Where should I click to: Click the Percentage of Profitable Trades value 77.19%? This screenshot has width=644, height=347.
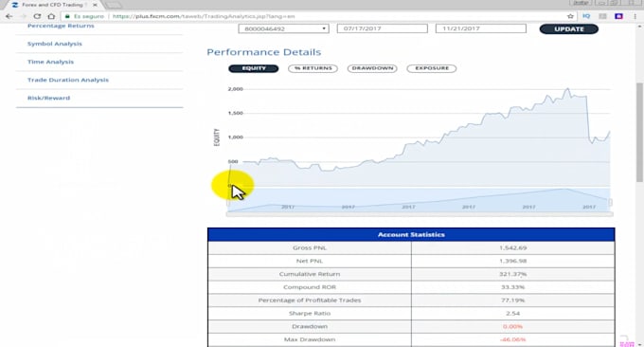pyautogui.click(x=513, y=301)
